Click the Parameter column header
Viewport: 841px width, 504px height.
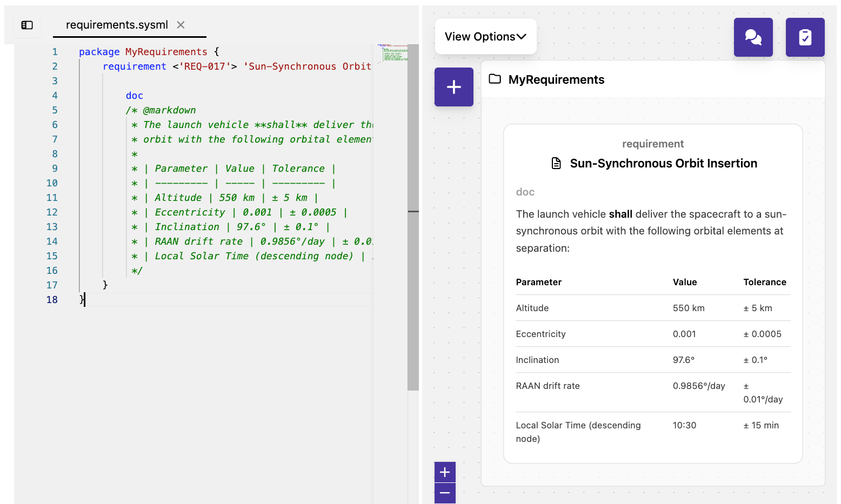pyautogui.click(x=538, y=282)
